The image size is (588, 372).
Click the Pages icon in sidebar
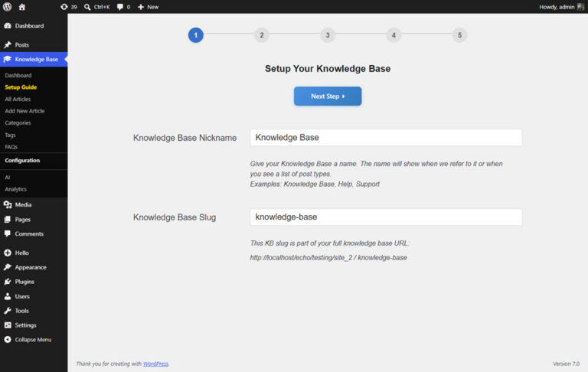pyautogui.click(x=8, y=220)
